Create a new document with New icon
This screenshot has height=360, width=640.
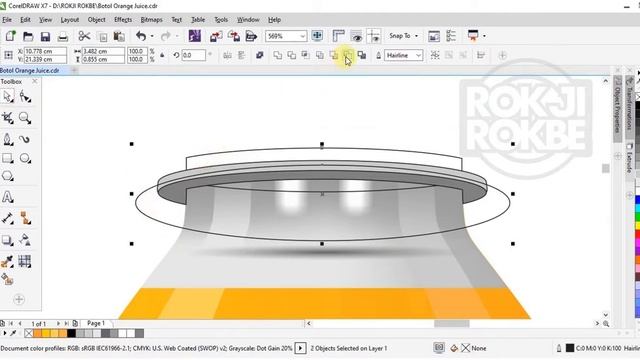[10, 36]
